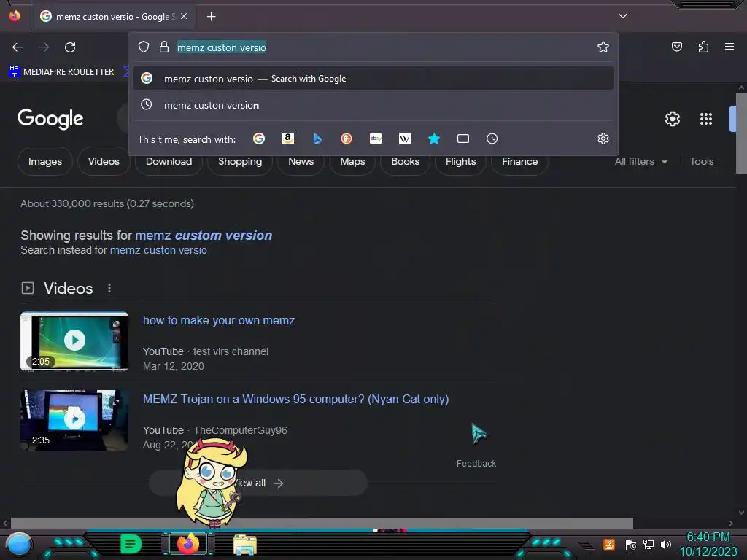The width and height of the screenshot is (747, 560).
Task: Search this time with Amazon icon
Action: click(x=287, y=139)
